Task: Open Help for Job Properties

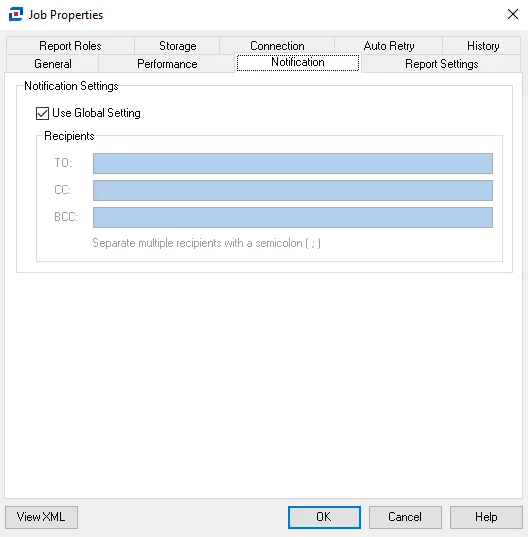Action: 486,517
